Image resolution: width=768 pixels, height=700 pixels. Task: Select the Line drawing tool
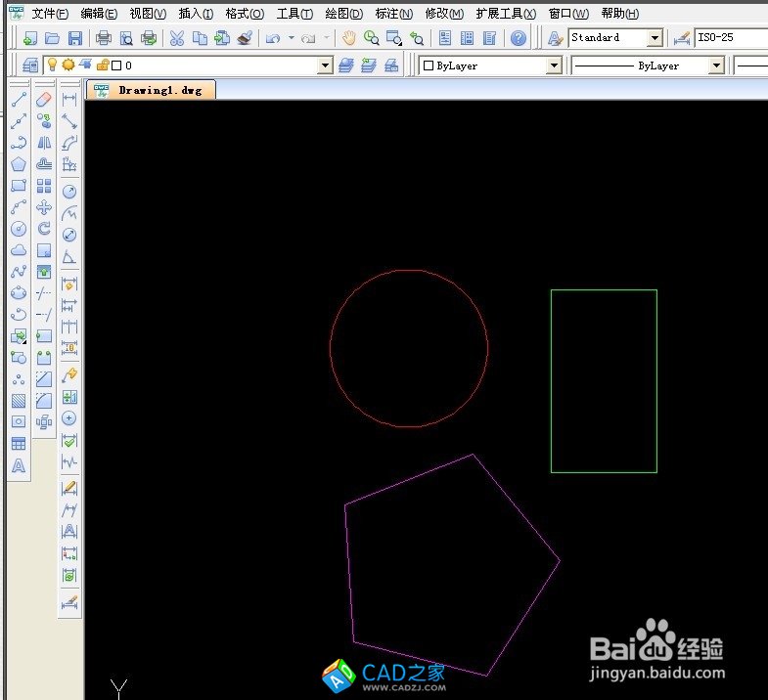[x=19, y=100]
